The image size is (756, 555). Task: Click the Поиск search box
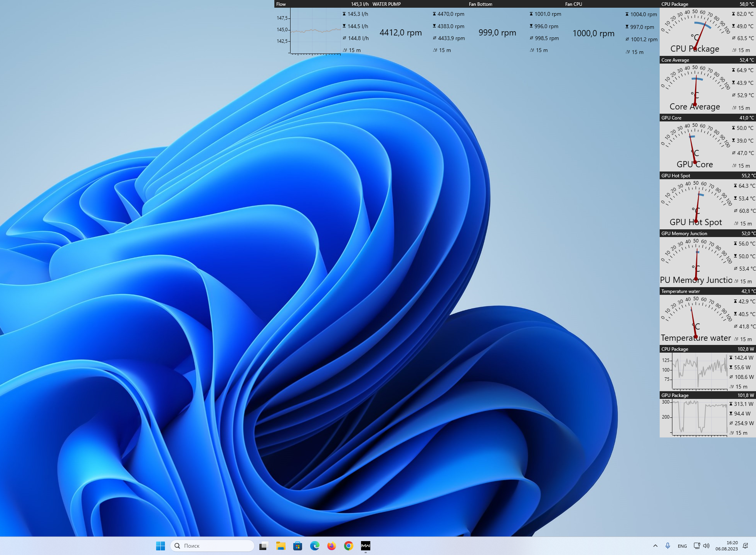pyautogui.click(x=213, y=546)
